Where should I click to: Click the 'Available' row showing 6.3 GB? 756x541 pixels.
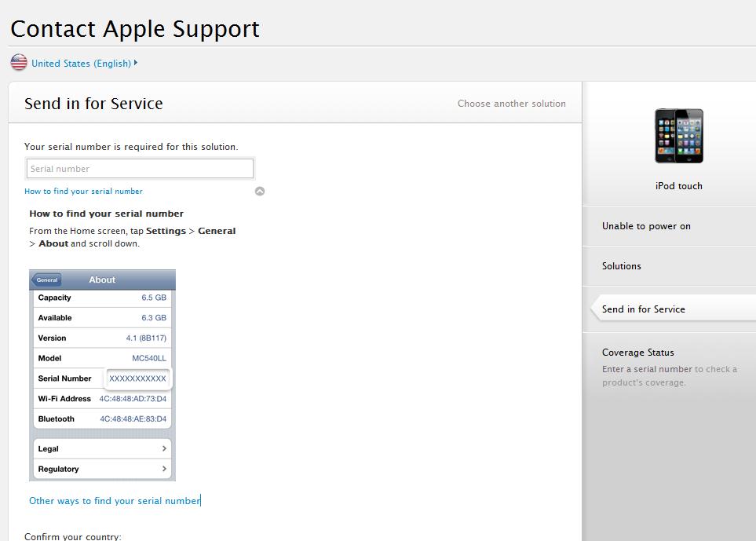coord(102,318)
